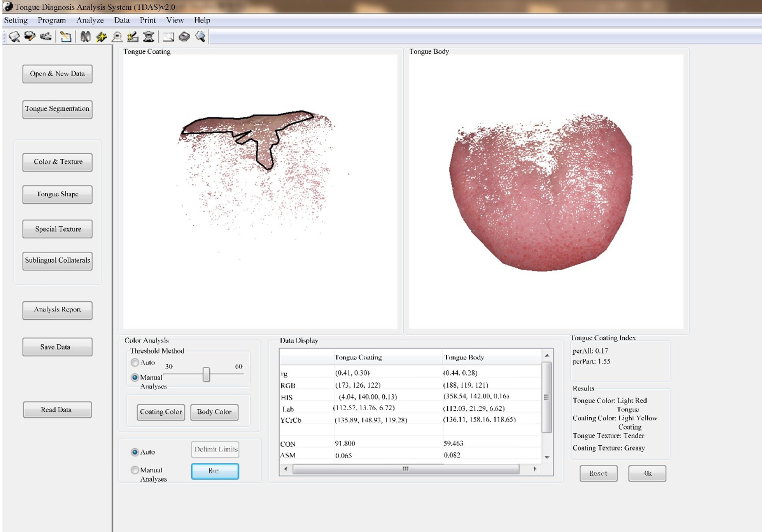Click the Tongue Body column header
762x532 pixels.
464,357
